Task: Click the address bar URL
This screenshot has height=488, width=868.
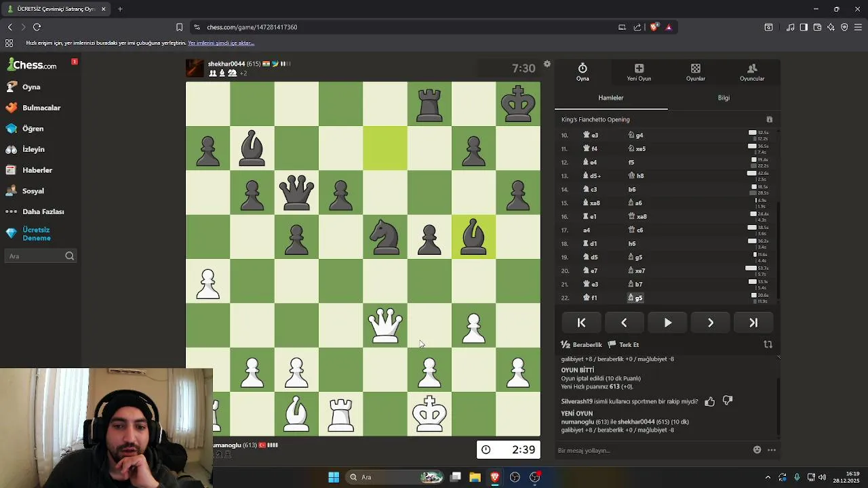Action: tap(252, 27)
